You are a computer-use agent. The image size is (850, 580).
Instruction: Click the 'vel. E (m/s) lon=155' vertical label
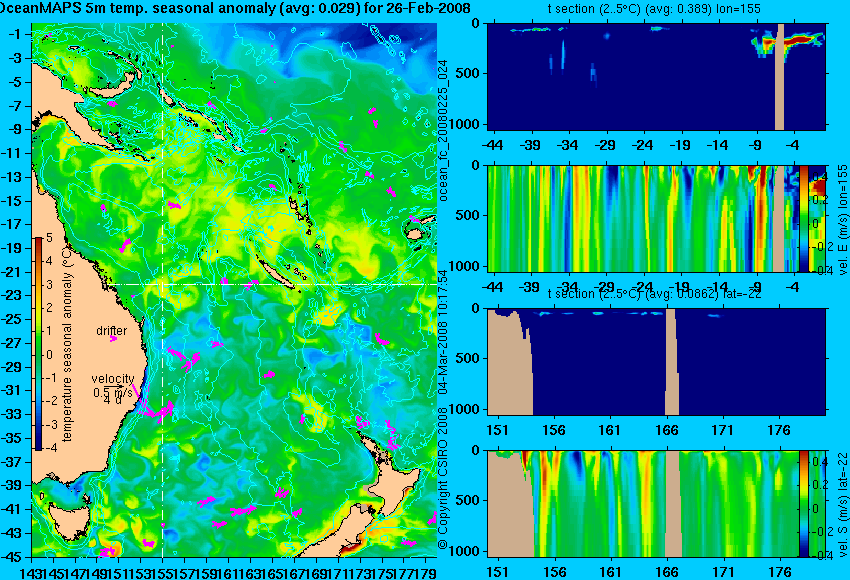click(x=843, y=220)
